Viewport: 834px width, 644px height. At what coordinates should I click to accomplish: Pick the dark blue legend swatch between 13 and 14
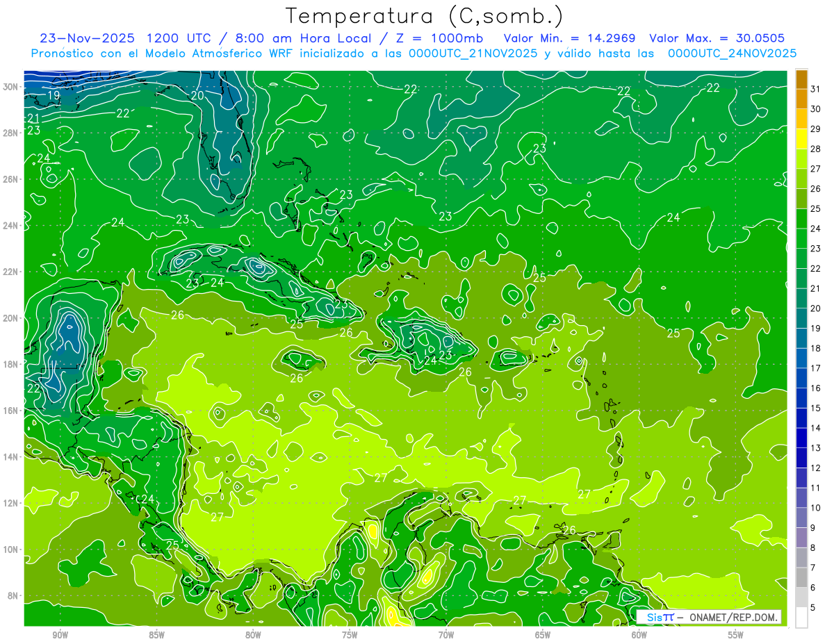[801, 438]
